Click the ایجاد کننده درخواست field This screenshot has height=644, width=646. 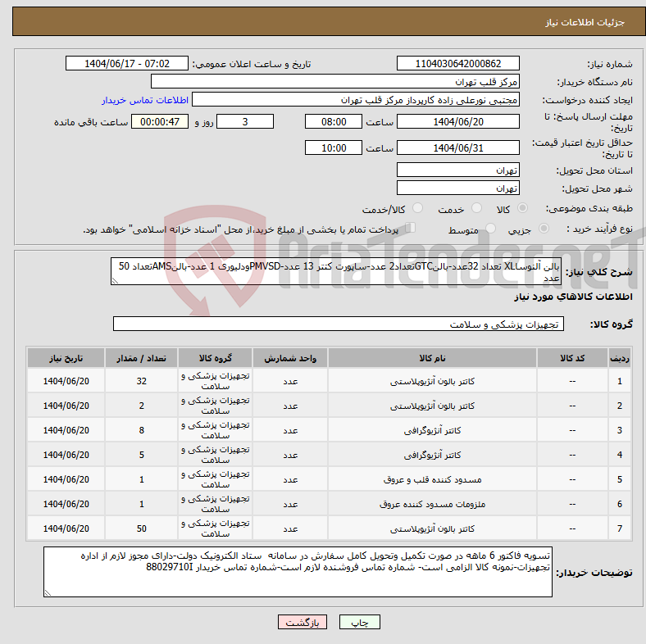[356, 100]
